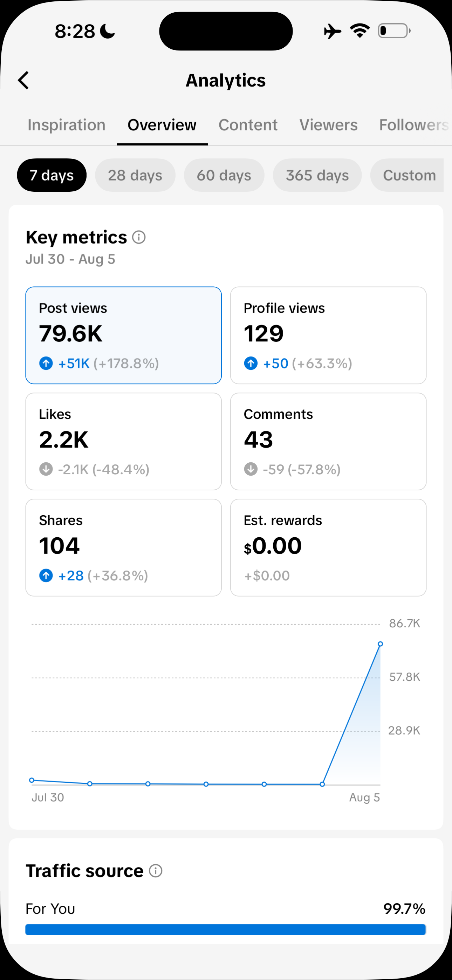Tap the battery status icon
Screen dimensions: 452x980
tap(394, 31)
